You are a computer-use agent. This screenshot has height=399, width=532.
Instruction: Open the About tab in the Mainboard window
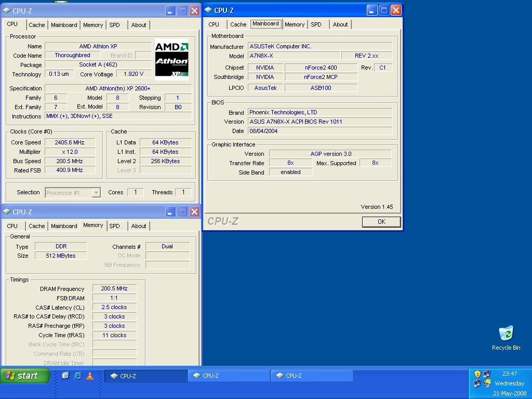point(340,24)
